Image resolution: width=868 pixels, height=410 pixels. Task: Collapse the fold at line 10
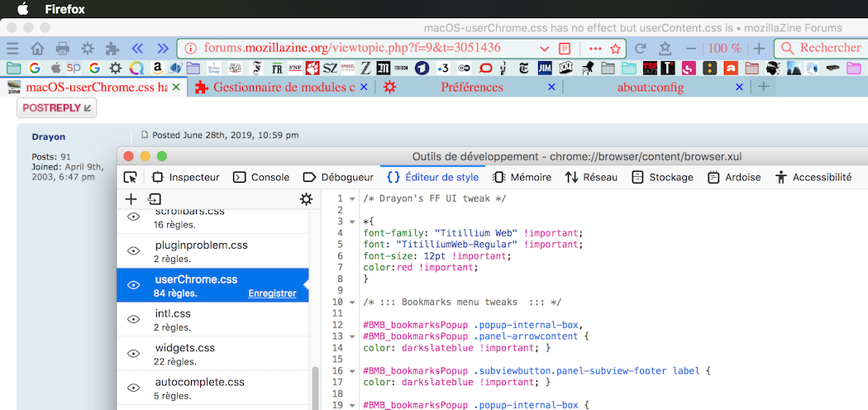coord(351,302)
